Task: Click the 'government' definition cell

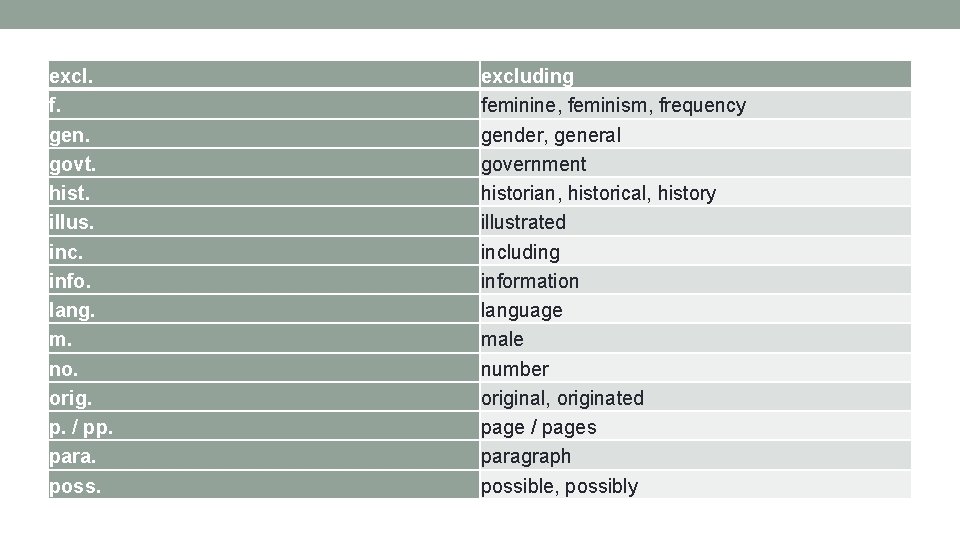Action: coord(533,164)
